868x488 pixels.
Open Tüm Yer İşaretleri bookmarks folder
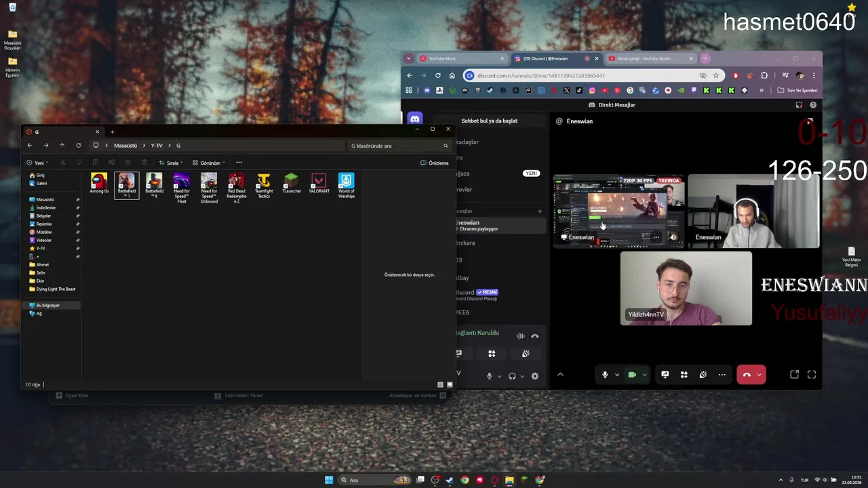(797, 90)
